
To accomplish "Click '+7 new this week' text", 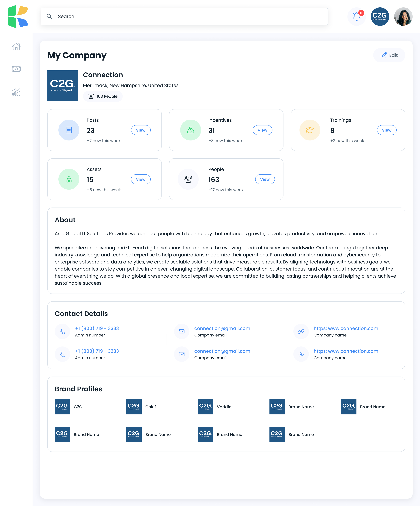I will pos(104,141).
